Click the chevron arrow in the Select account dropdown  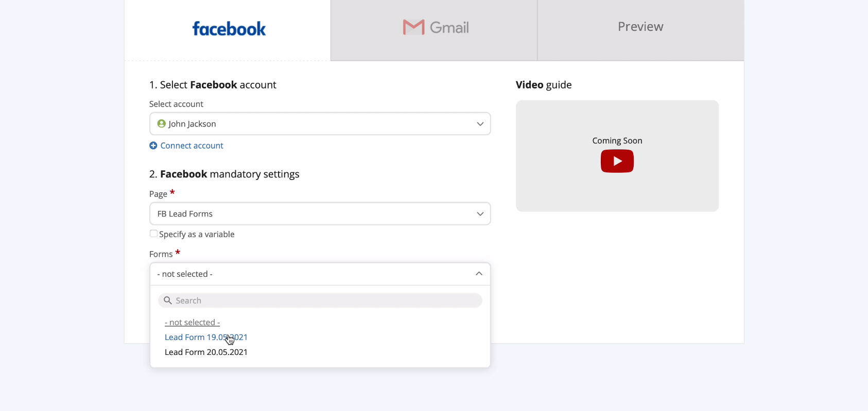(480, 124)
